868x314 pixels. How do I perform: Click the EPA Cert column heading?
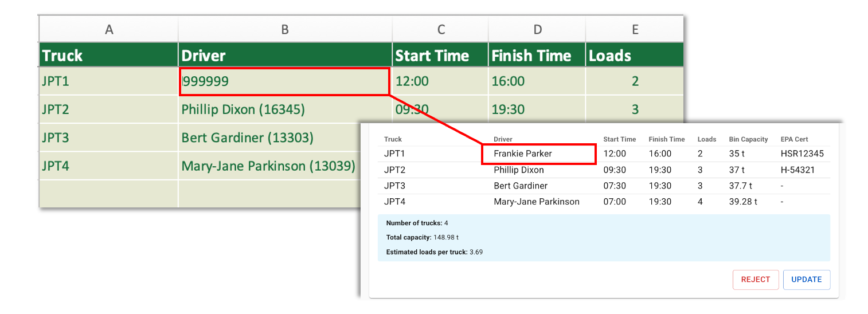(794, 139)
